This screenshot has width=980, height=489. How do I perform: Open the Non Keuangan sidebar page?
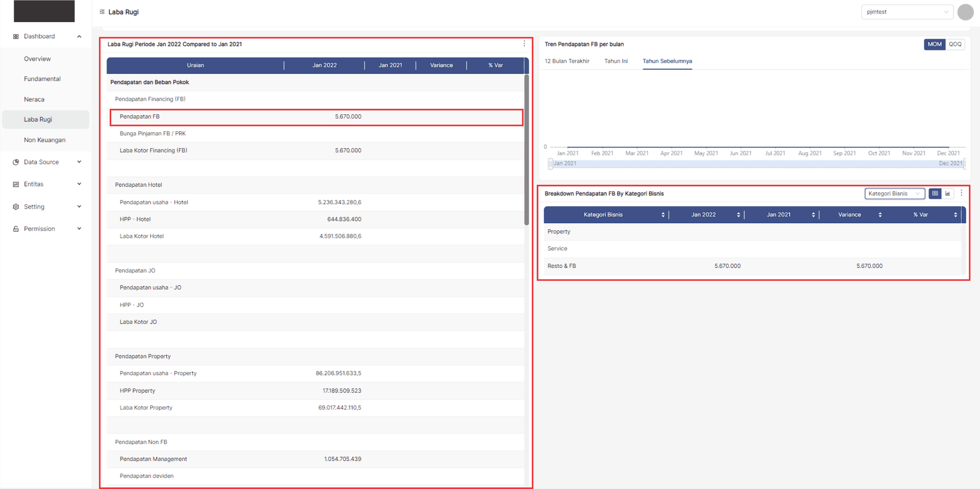tap(45, 140)
